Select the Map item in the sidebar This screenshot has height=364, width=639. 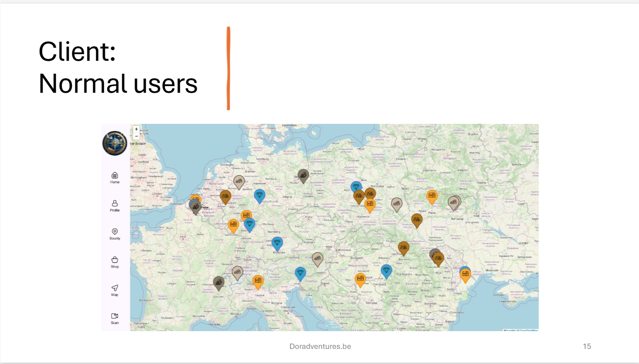coord(115,290)
